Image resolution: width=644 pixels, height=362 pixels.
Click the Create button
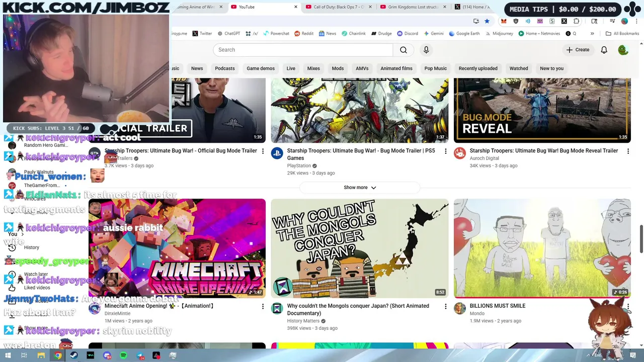pyautogui.click(x=578, y=50)
